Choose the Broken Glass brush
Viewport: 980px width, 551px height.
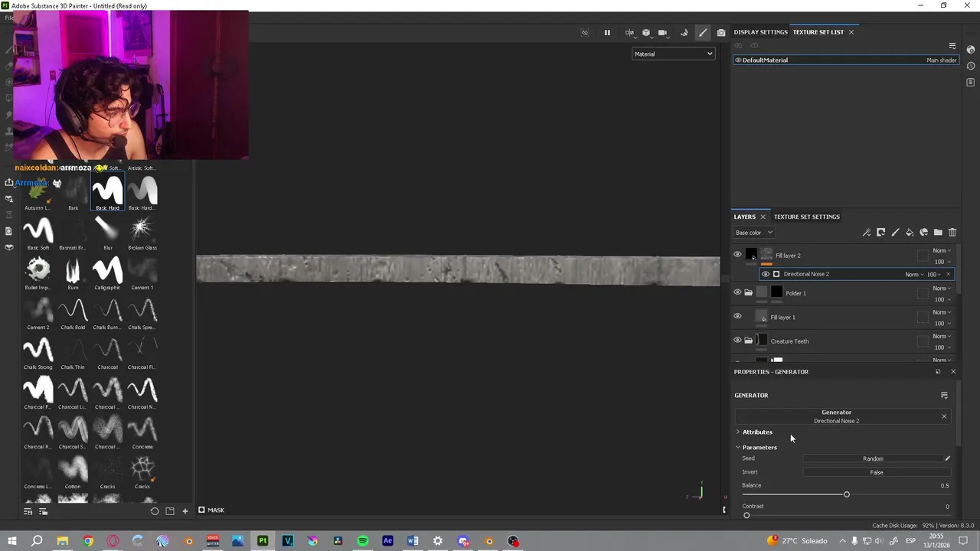(142, 232)
